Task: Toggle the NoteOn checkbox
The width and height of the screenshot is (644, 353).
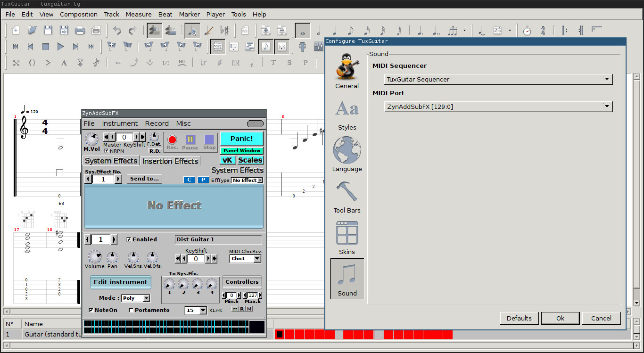Action: click(91, 310)
